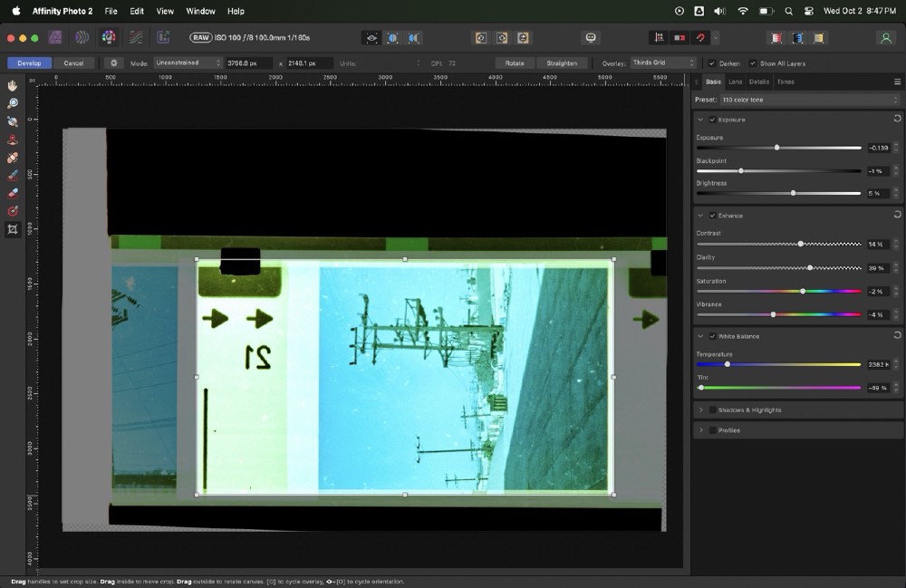Screen dimensions: 906x588
Task: Switch to the Tones tab
Action: click(x=786, y=82)
